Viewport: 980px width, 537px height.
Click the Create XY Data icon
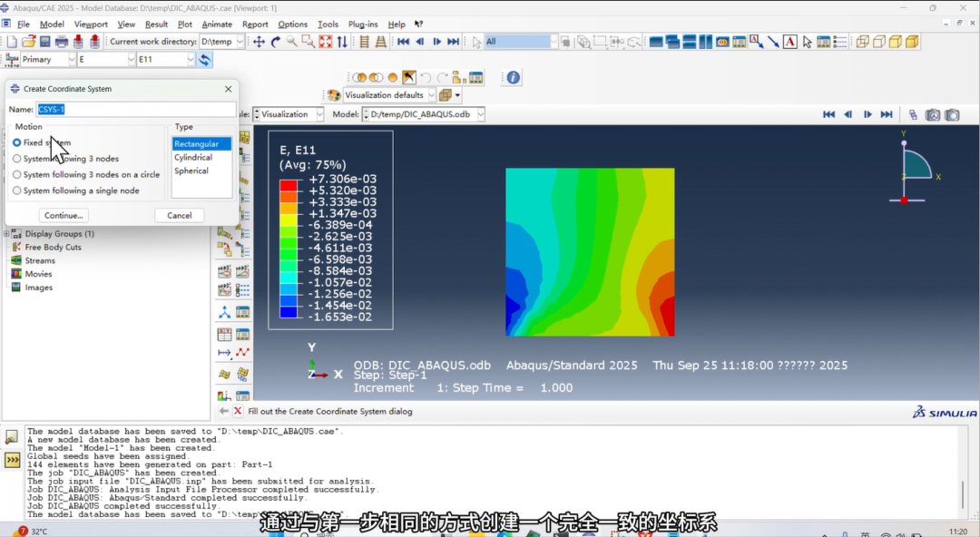point(224,335)
